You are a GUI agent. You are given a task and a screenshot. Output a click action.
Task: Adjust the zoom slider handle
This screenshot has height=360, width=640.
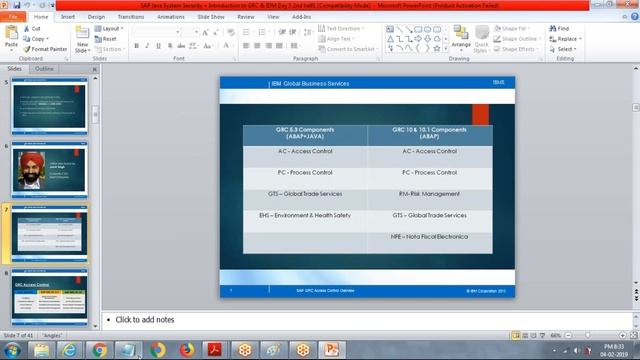click(x=587, y=335)
